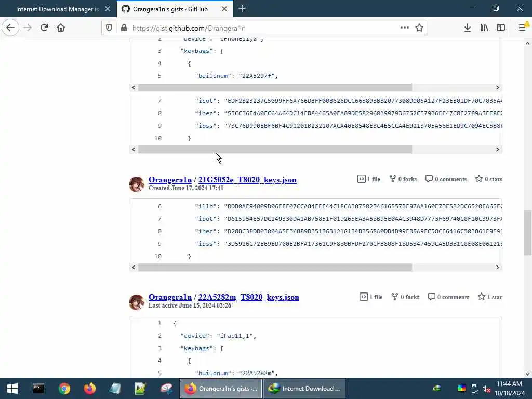Go forward using the browser forward arrow
This screenshot has width=532, height=399.
tap(28, 28)
